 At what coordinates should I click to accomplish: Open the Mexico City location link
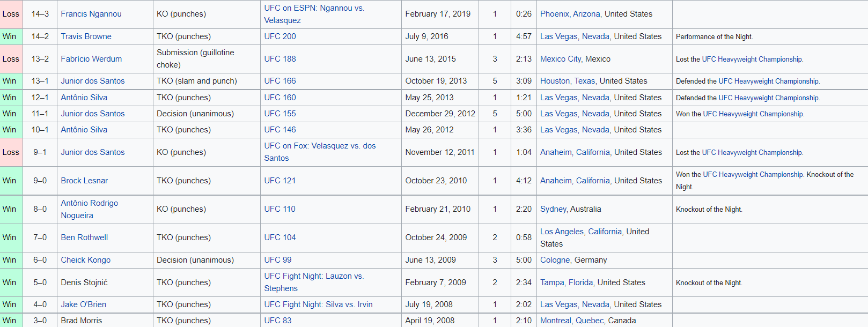click(560, 59)
